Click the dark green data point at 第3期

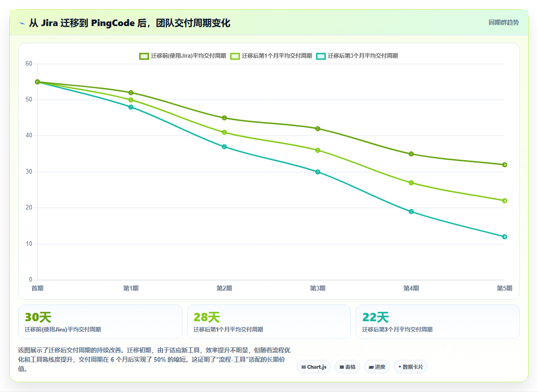(318, 128)
